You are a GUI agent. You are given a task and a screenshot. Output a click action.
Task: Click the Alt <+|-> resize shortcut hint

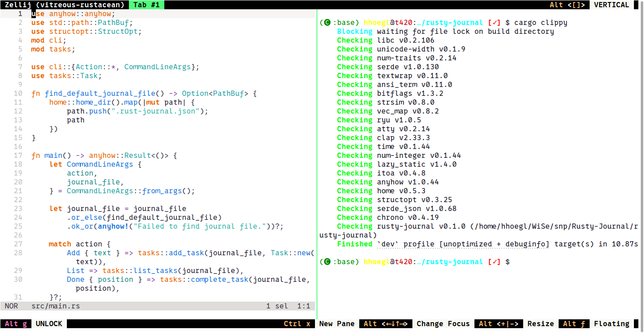(498, 324)
